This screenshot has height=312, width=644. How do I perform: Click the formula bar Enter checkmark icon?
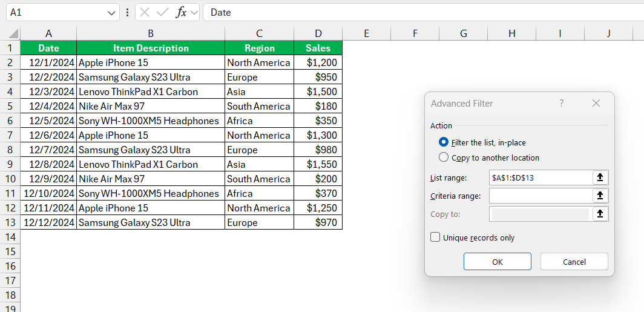[x=163, y=12]
